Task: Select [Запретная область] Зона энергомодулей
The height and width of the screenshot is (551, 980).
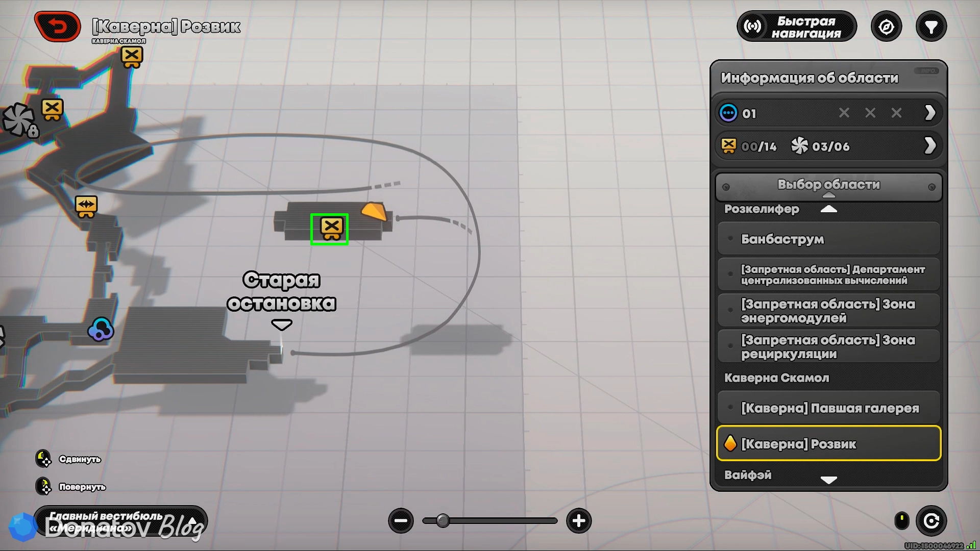Action: tap(828, 311)
